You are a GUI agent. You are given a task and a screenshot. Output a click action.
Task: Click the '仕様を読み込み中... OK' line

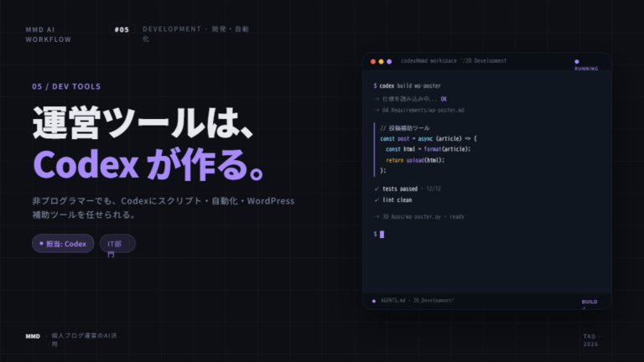[x=410, y=99]
